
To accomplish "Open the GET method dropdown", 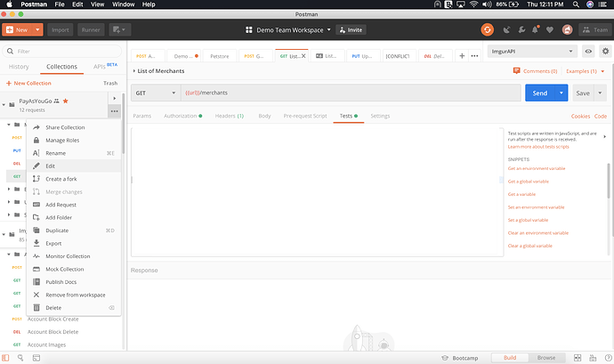I will 156,93.
